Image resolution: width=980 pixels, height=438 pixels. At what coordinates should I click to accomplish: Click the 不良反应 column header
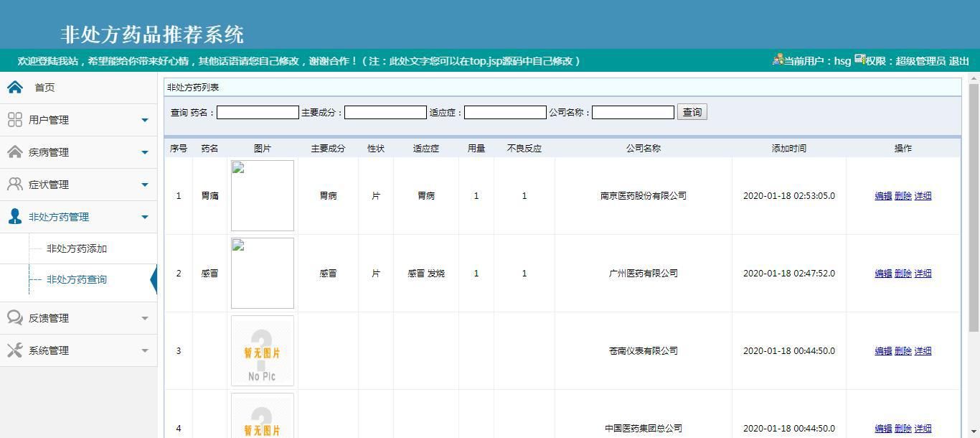[524, 148]
